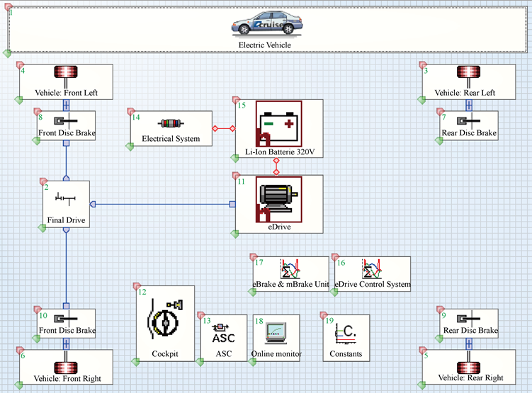This screenshot has width=532, height=393.
Task: Click the Vehicle: Rear Left wheel icon
Action: point(468,74)
